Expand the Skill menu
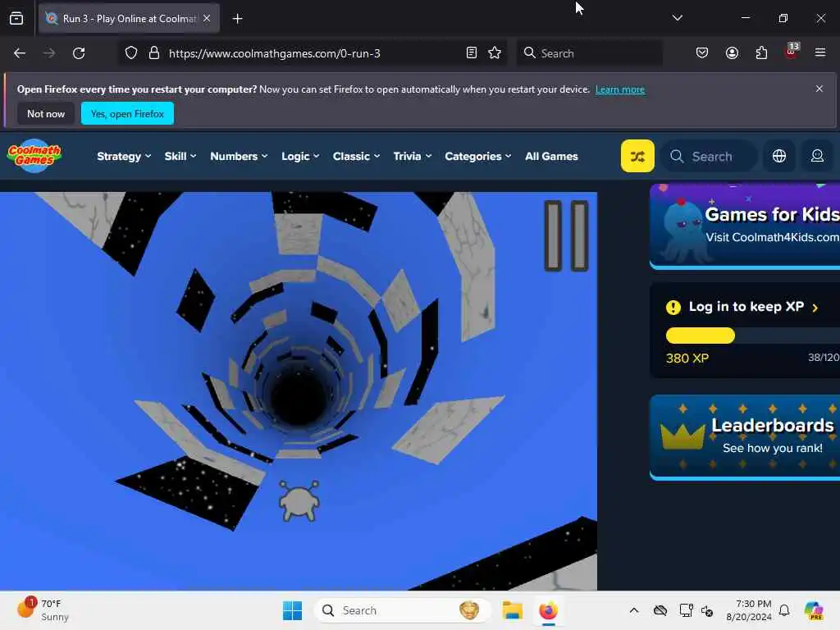Viewport: 840px width, 630px height. coord(180,157)
